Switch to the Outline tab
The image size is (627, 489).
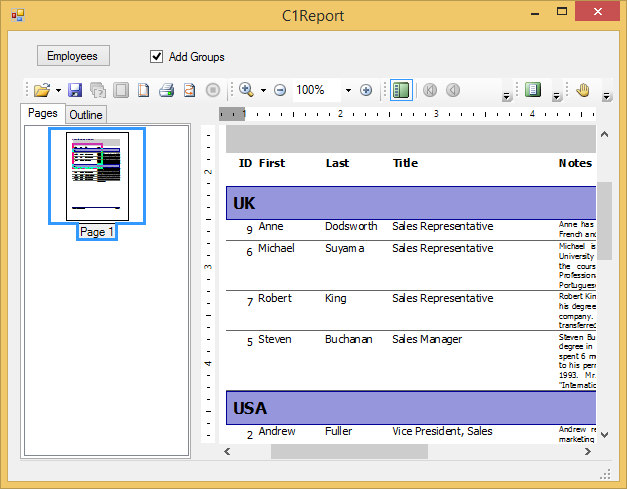(x=86, y=115)
